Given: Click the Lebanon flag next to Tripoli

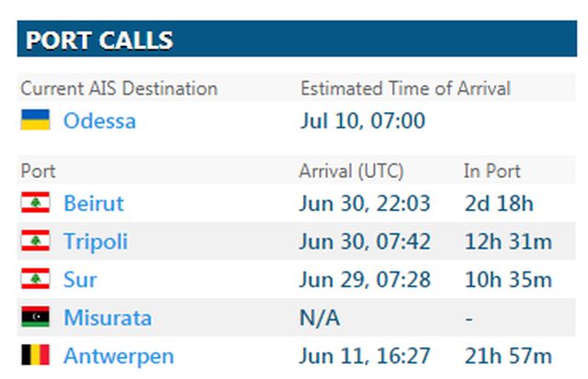Looking at the screenshot, I should click(x=35, y=241).
